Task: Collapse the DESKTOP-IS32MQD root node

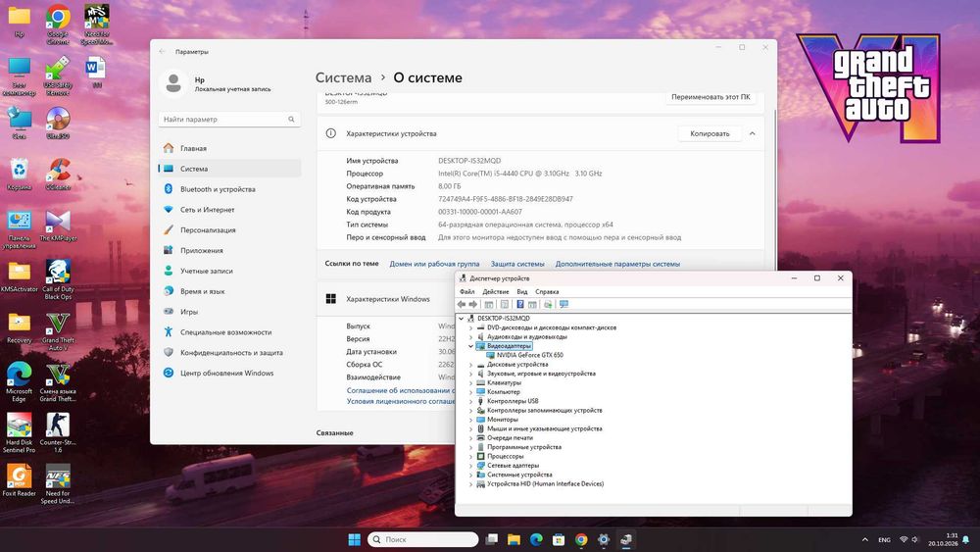Action: [x=462, y=319]
